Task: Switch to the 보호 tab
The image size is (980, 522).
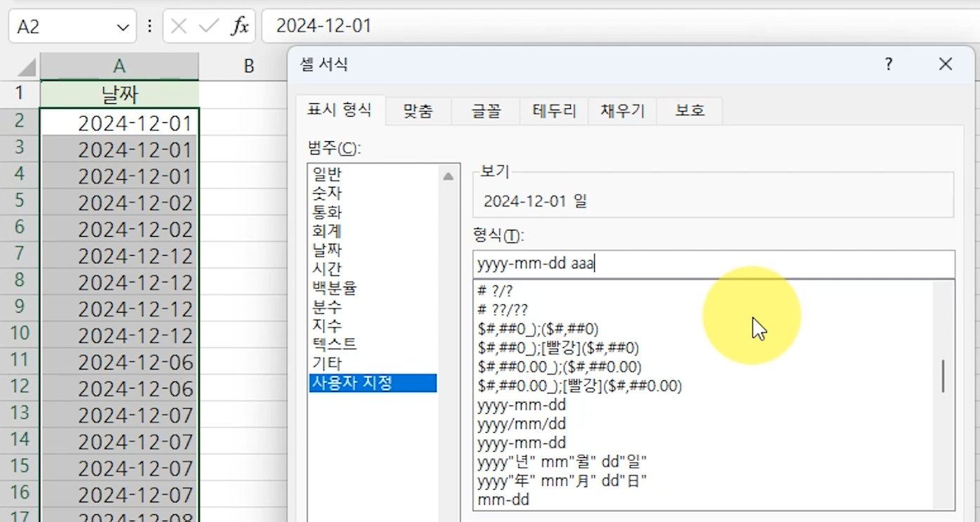Action: click(690, 111)
